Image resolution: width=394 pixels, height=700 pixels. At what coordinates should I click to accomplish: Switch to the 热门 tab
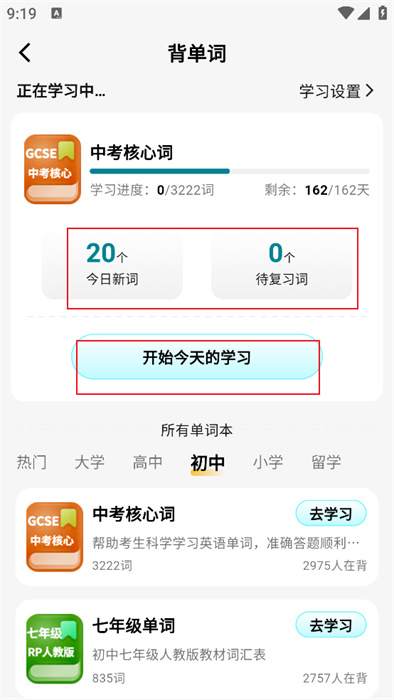tap(31, 462)
